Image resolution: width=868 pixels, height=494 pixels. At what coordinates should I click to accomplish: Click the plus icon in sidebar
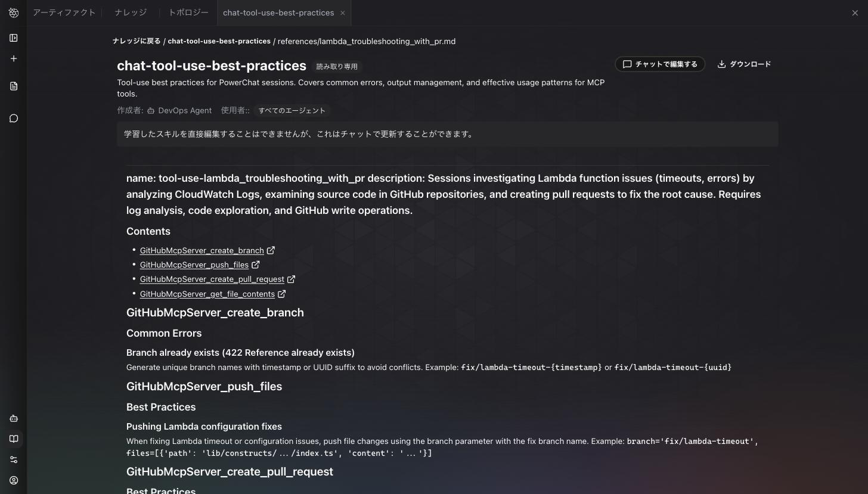(x=14, y=59)
